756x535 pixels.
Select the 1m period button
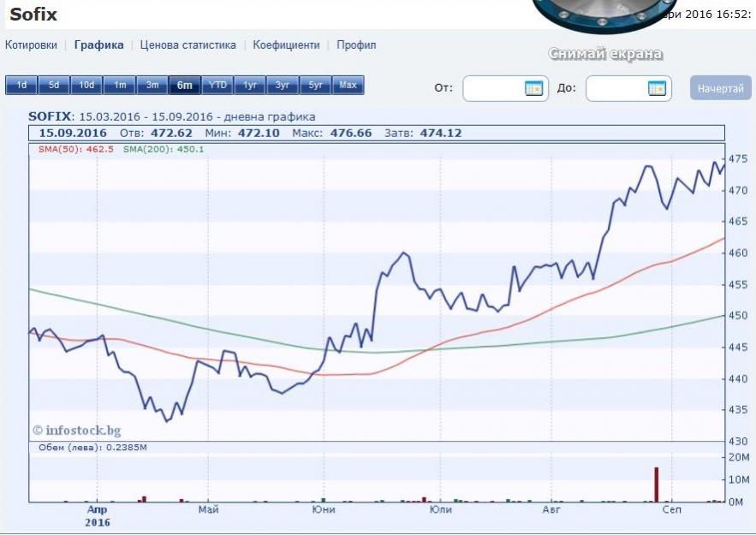pos(120,86)
